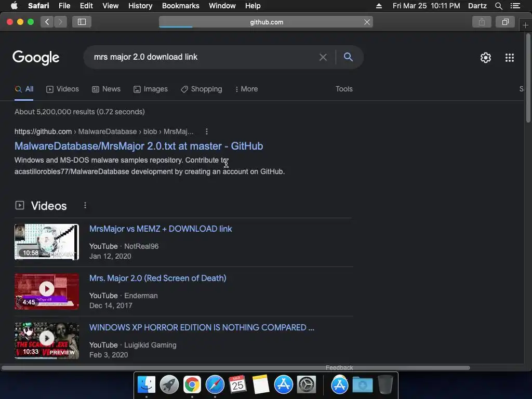Viewport: 532px width, 399px height.
Task: Click the MrsMajor vs MEMZ video thumbnail
Action: point(47,242)
